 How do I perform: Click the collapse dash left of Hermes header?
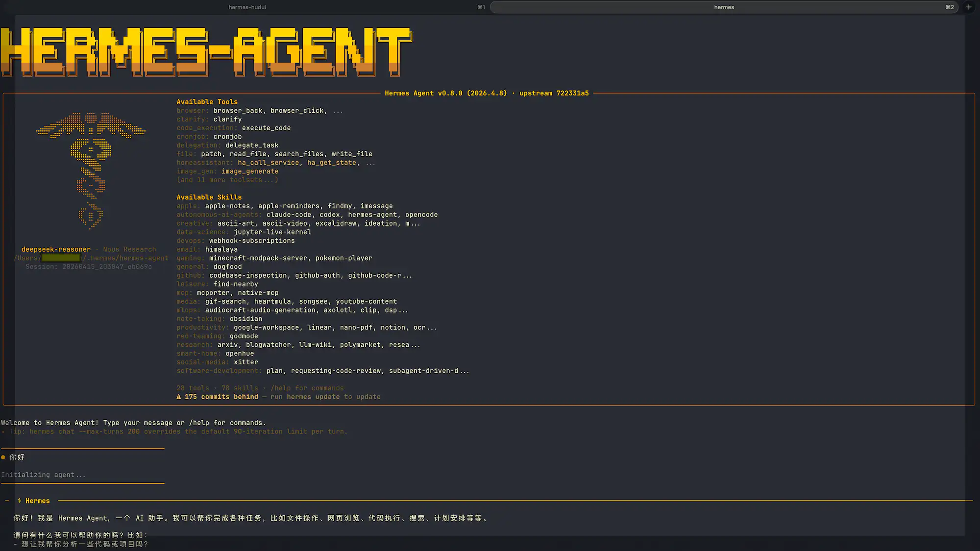7,501
